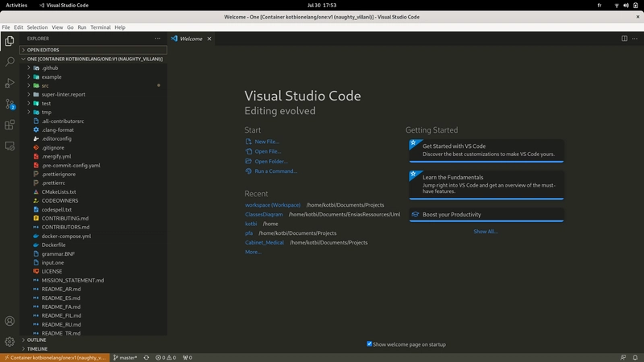The width and height of the screenshot is (644, 362).
Task: Open the Dockerfile in explorer
Action: coord(54,245)
